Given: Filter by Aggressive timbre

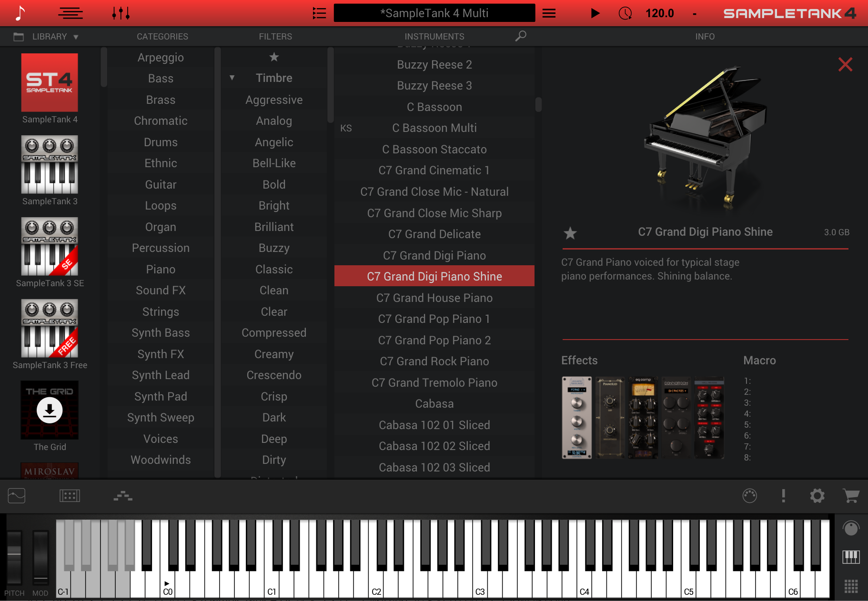Looking at the screenshot, I should coord(274,100).
